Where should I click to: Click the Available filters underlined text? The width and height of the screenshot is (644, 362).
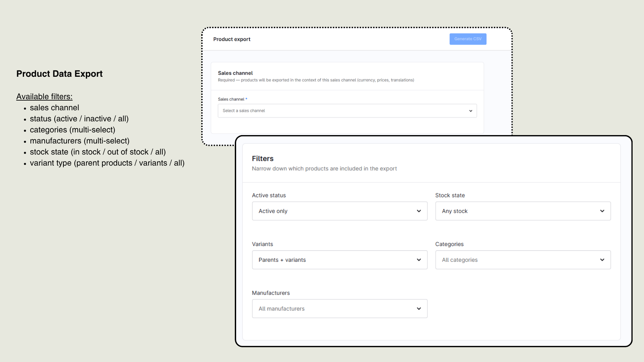[x=44, y=97]
